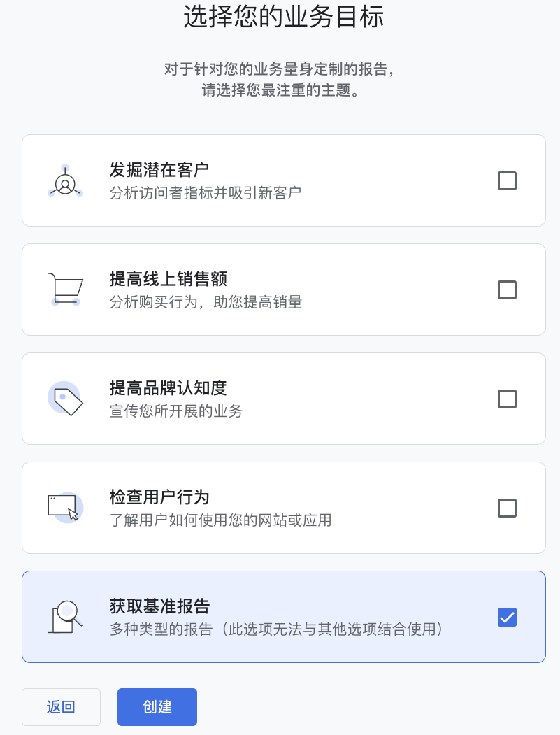Select the 检查用户行为 checkbox
Image resolution: width=560 pixels, height=735 pixels.
[507, 508]
